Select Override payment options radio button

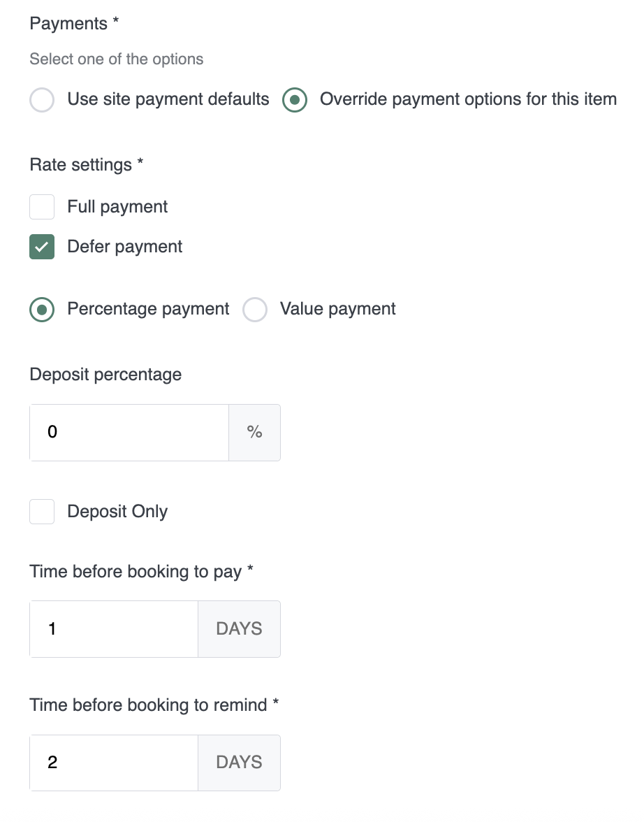pos(295,100)
